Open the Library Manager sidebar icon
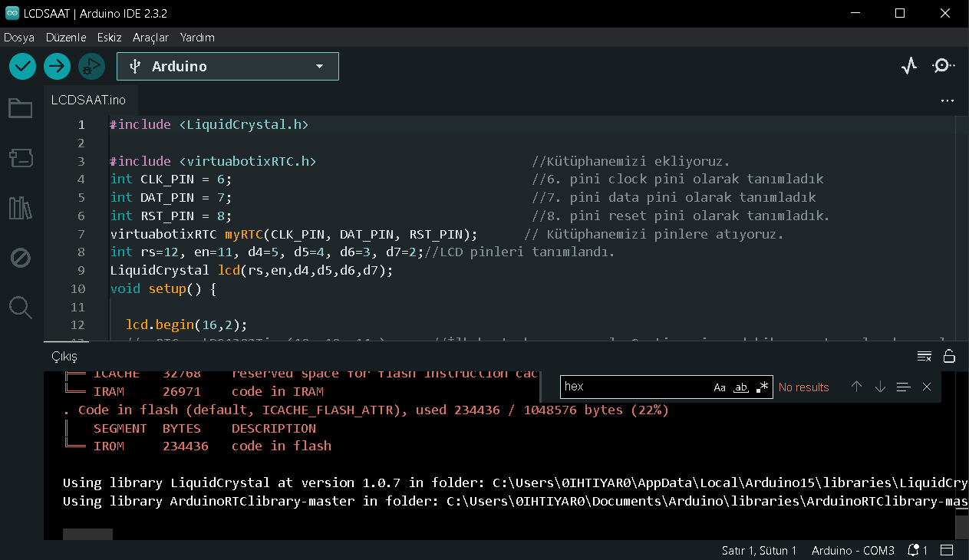969x560 pixels. [x=20, y=208]
